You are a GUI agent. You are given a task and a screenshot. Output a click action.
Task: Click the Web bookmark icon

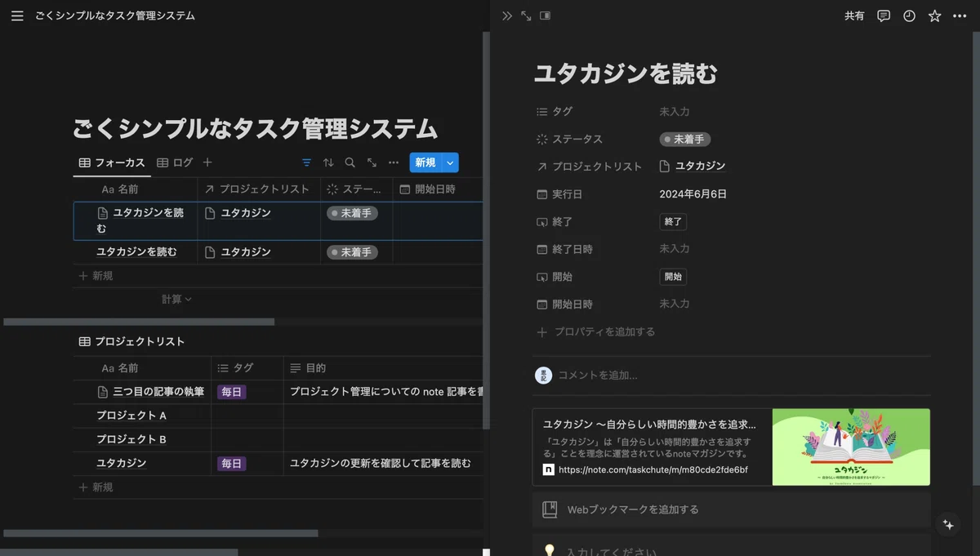[x=550, y=509]
